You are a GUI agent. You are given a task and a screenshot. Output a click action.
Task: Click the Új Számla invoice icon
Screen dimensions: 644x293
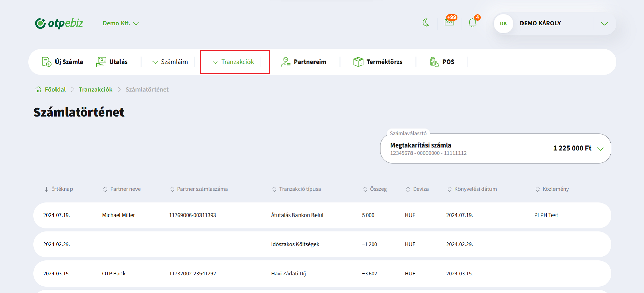point(46,62)
